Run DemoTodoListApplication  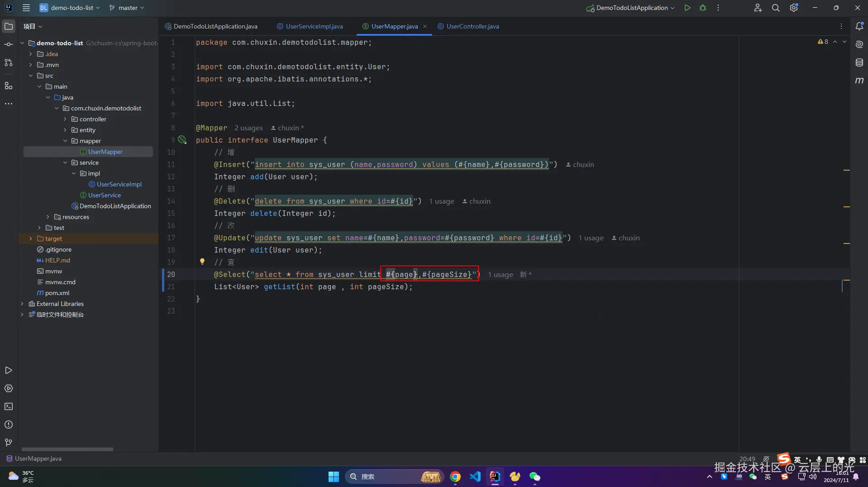(687, 8)
